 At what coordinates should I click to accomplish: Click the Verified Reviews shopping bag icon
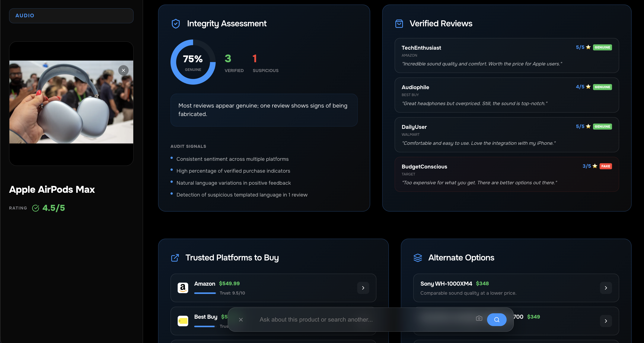(399, 24)
